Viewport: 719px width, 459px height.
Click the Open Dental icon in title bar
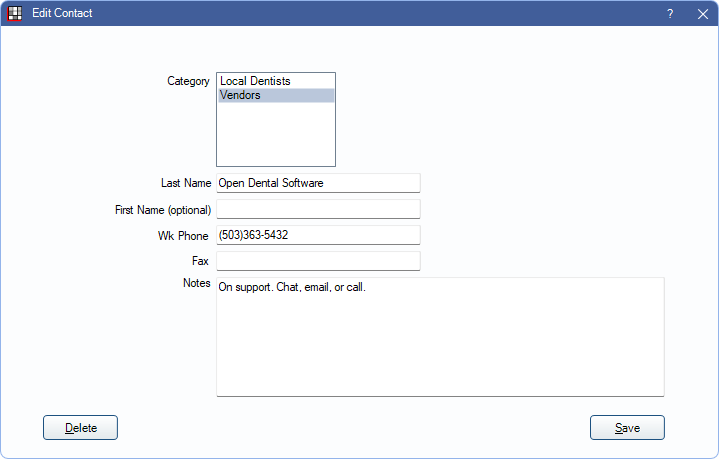tap(15, 13)
